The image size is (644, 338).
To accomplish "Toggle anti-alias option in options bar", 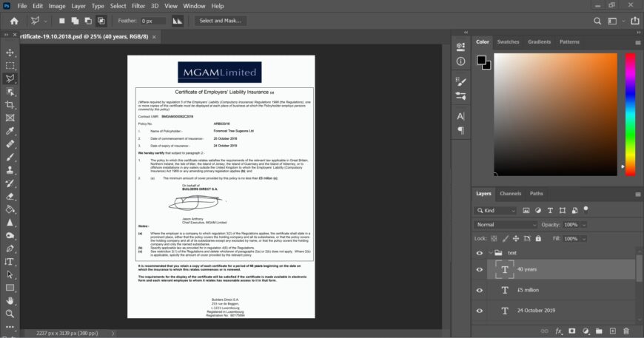I will [x=178, y=21].
